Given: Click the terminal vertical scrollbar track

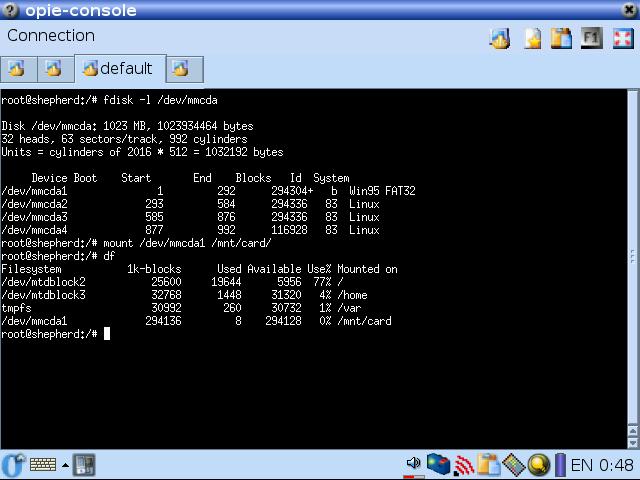Looking at the screenshot, I should (633, 256).
